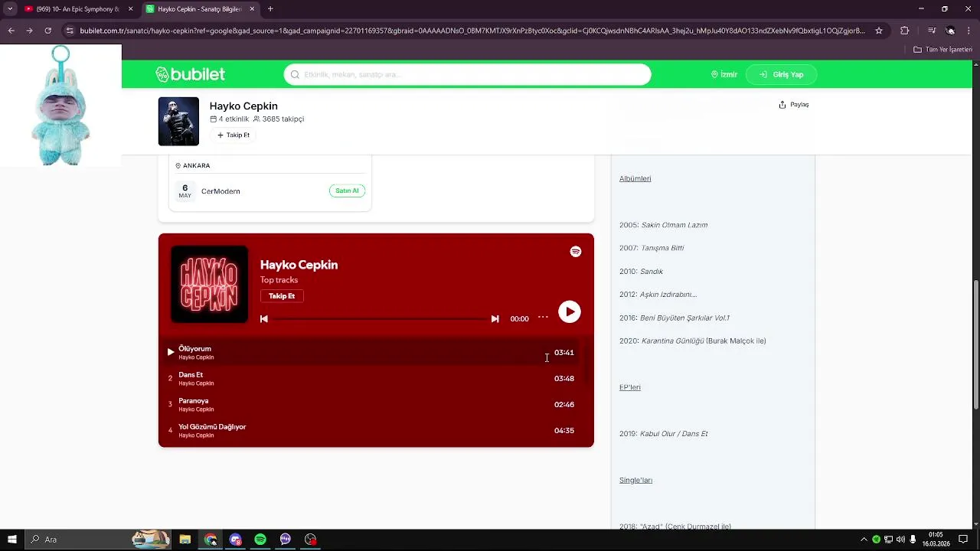
Task: Click the 03:41 duration of Ölüyorum
Action: pyautogui.click(x=564, y=353)
